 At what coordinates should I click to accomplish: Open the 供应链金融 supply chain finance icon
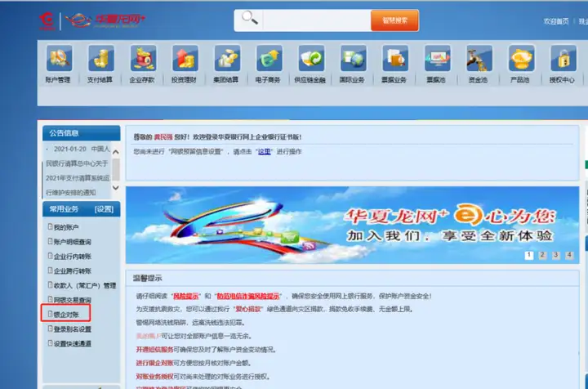click(311, 58)
